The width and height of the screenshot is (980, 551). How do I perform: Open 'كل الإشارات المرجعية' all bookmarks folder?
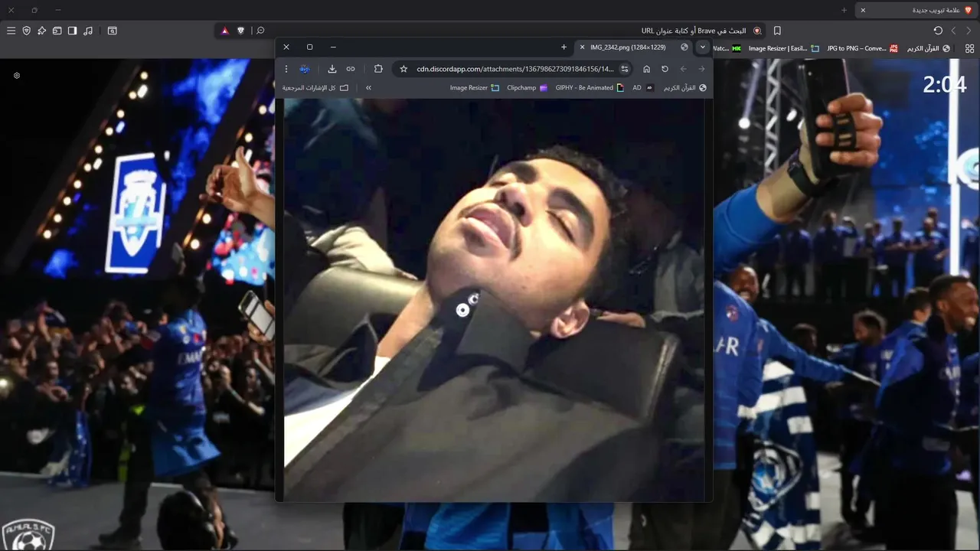point(315,88)
